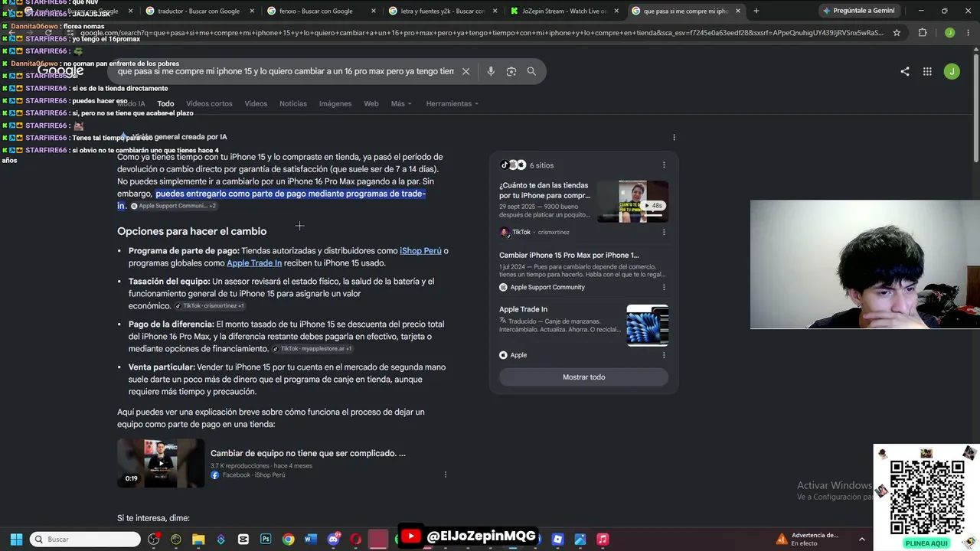The width and height of the screenshot is (980, 551).
Task: Open Microsoft Word from the taskbar
Action: [x=310, y=540]
